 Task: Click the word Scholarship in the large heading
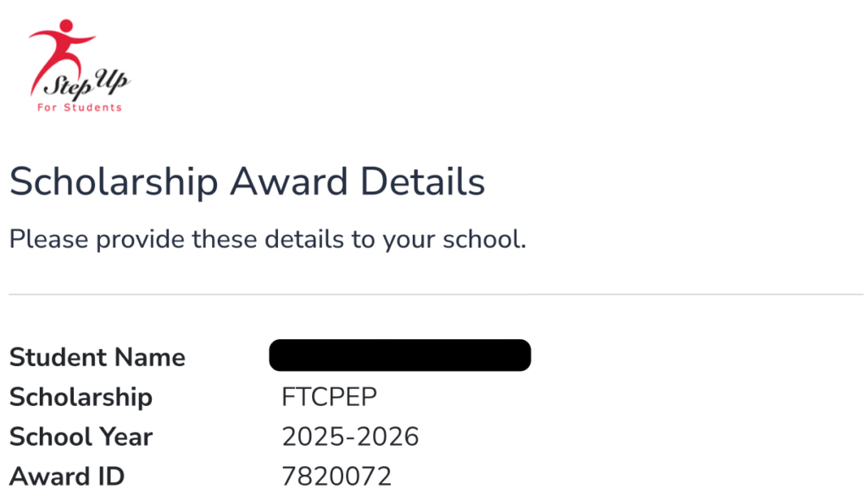114,181
